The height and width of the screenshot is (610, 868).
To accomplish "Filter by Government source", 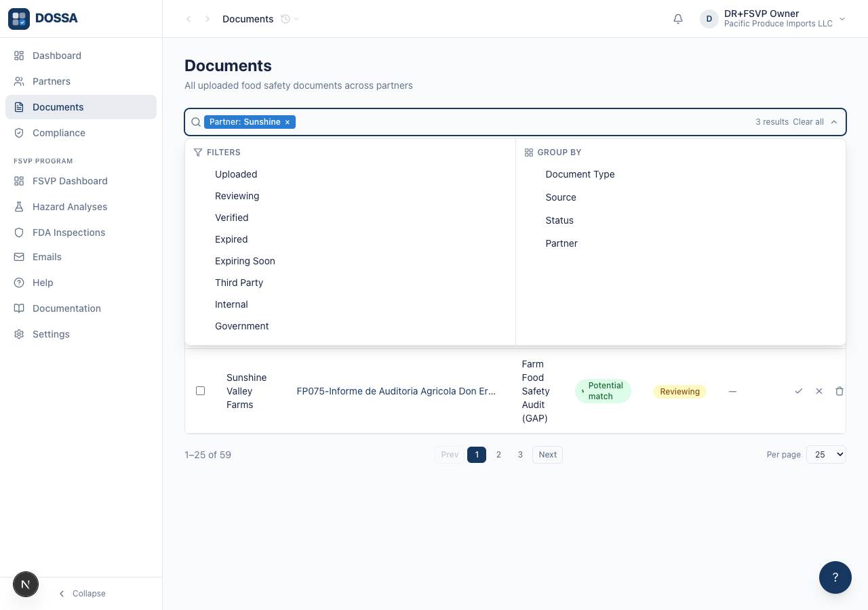I will click(241, 326).
